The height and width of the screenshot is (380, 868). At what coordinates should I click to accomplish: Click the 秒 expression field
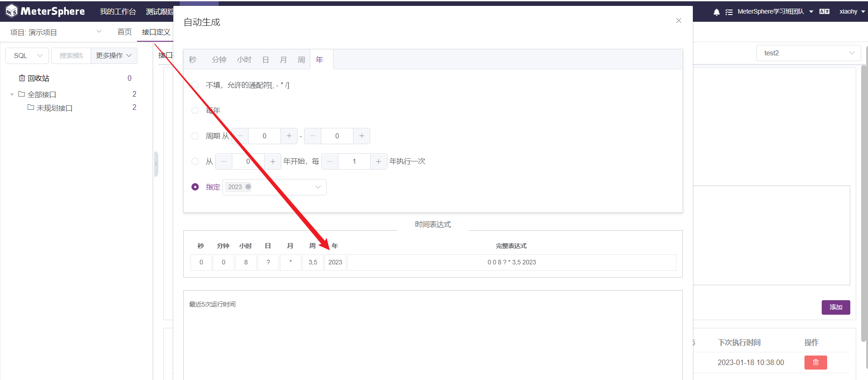coord(201,263)
